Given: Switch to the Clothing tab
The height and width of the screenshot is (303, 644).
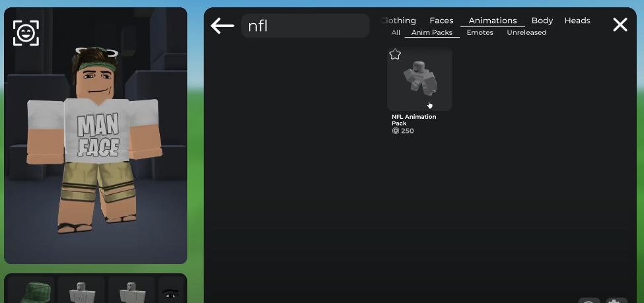Looking at the screenshot, I should pyautogui.click(x=398, y=20).
